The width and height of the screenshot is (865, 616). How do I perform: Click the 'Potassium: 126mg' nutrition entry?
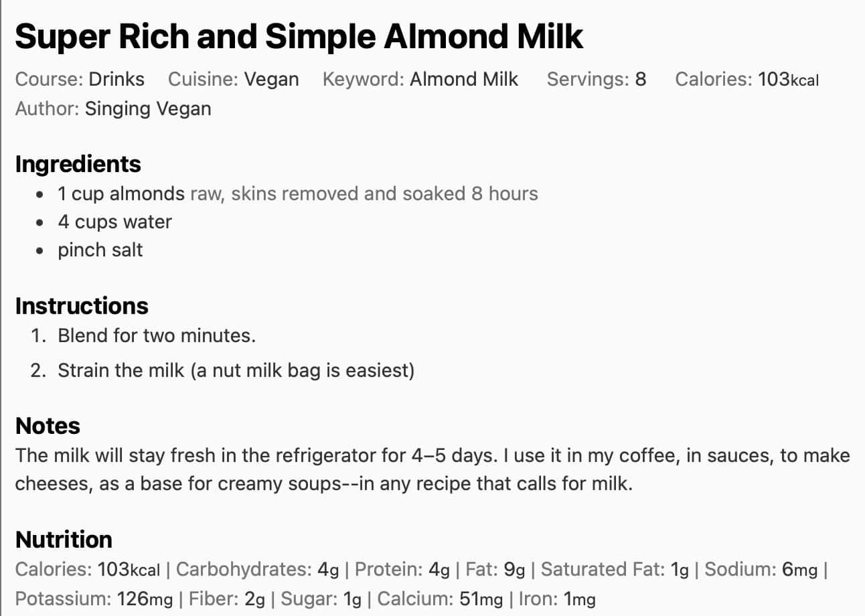pos(94,599)
